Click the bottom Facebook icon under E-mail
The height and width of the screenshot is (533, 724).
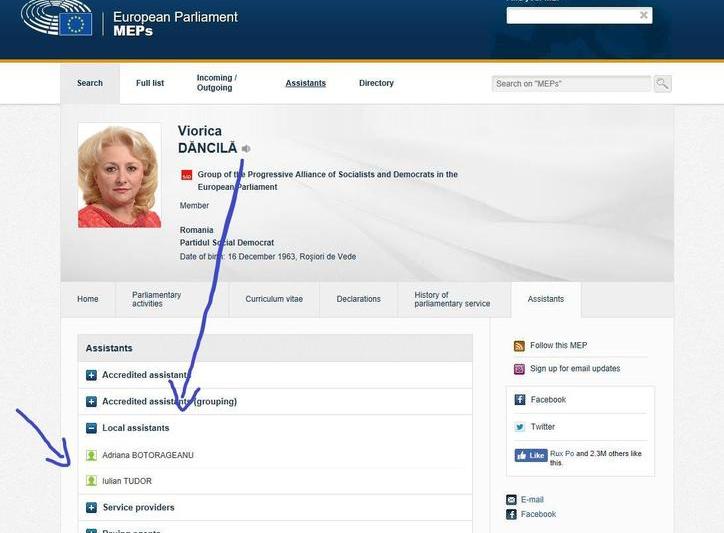[511, 515]
